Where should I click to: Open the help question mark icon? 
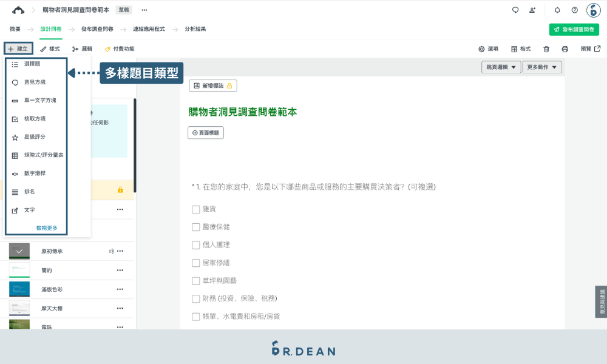pyautogui.click(x=575, y=10)
